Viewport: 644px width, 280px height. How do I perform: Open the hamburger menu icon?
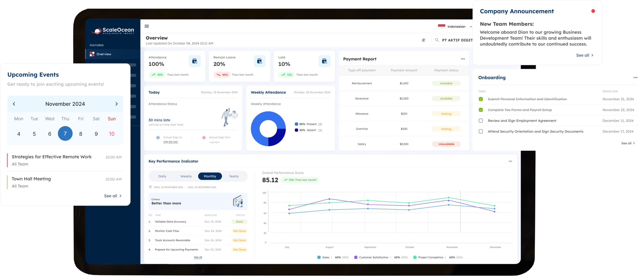(x=147, y=26)
